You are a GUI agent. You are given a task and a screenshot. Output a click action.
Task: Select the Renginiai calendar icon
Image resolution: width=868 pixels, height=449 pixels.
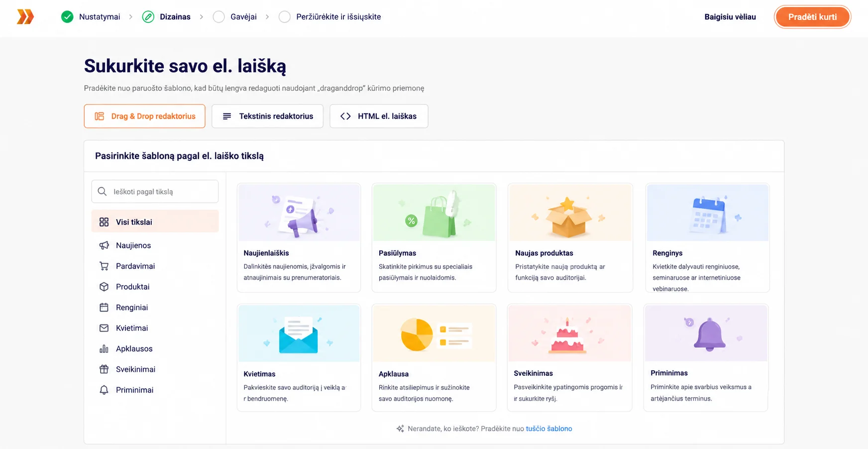pos(104,308)
